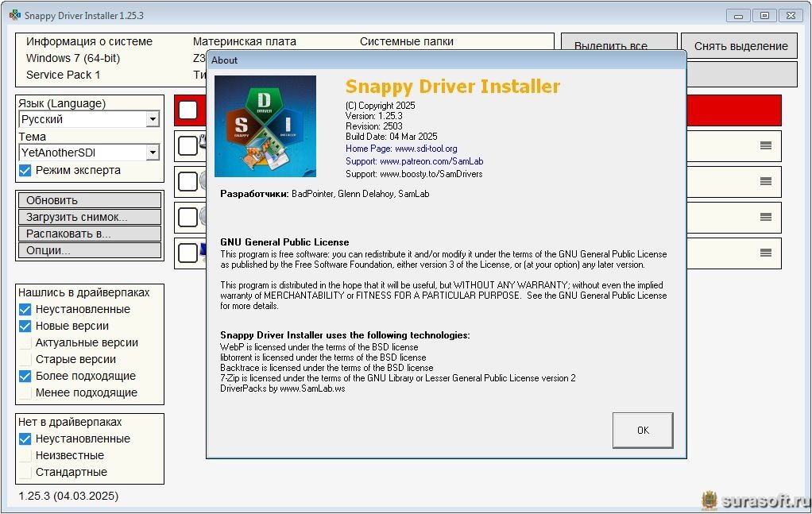The image size is (812, 514).
Task: Enable the Старые версии filter
Action: [x=25, y=359]
